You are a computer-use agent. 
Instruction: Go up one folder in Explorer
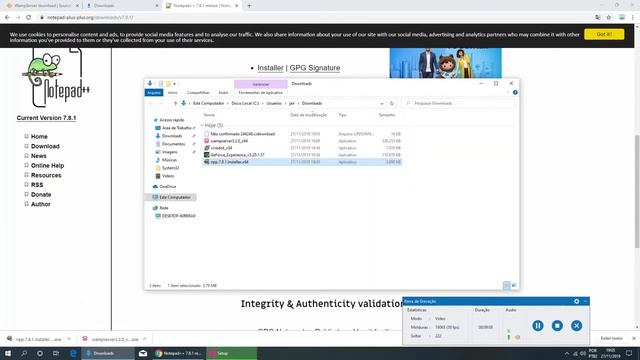(x=175, y=103)
